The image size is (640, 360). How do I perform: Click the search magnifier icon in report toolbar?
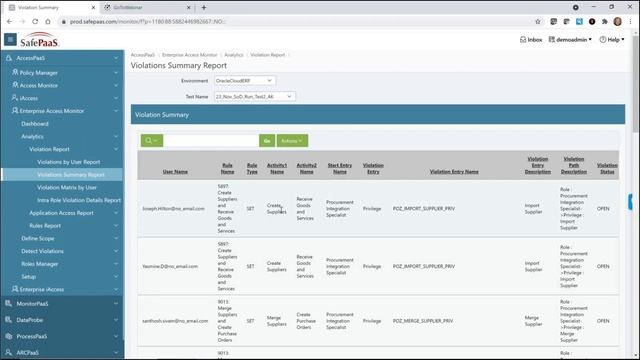coord(152,141)
